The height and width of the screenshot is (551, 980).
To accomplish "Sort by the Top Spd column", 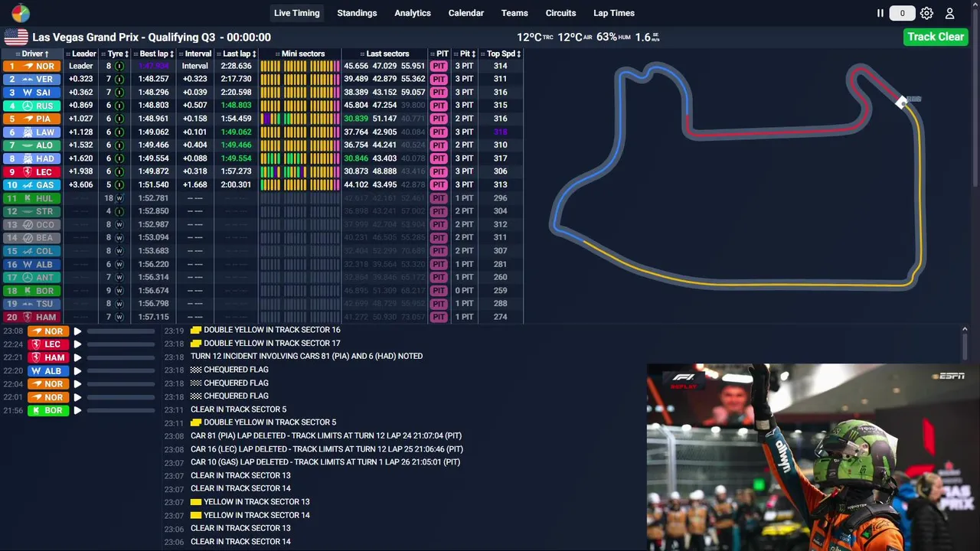I will coord(501,54).
